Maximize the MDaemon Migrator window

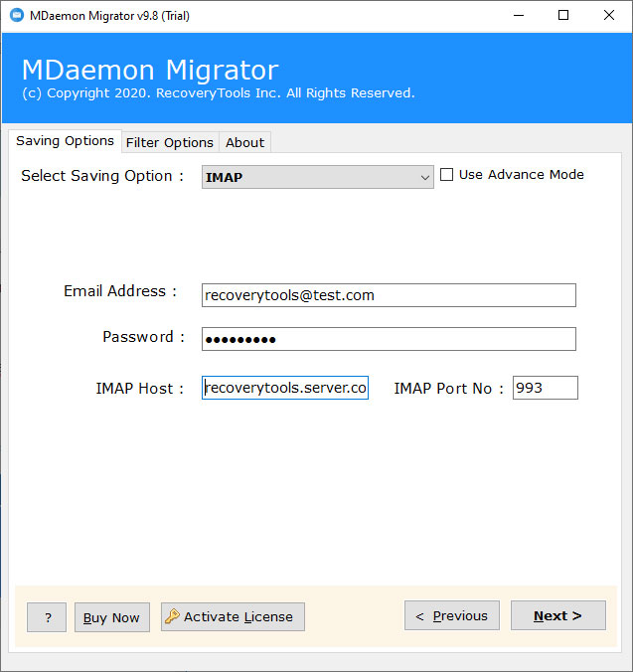563,16
